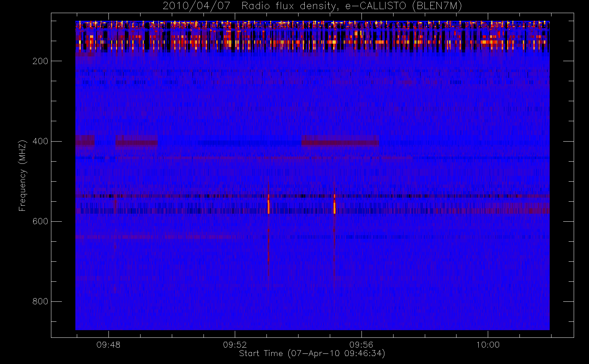Click the 200 frequency tick label
589x364 pixels.
pyautogui.click(x=40, y=61)
